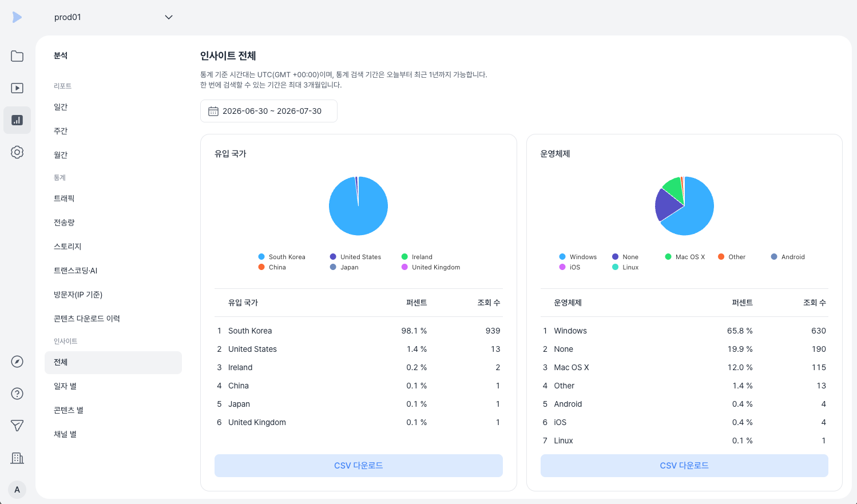Image resolution: width=857 pixels, height=504 pixels.
Task: Click the compass explore icon
Action: click(x=17, y=362)
